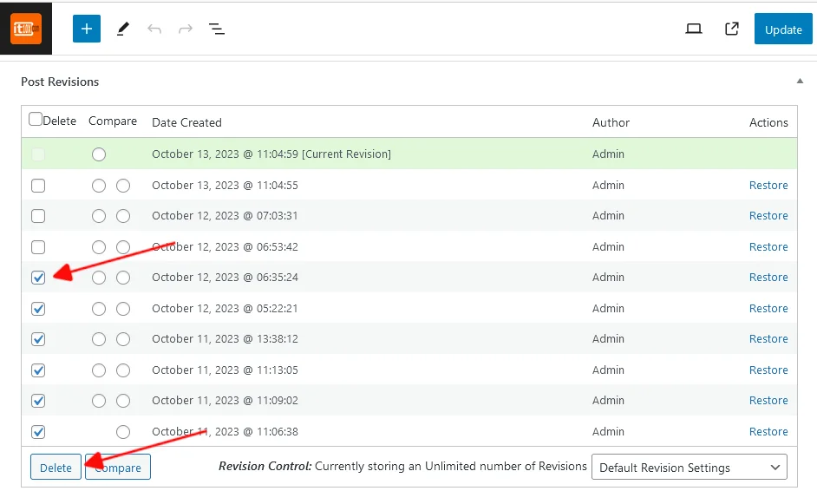Select second compare radio for 07:03:31 revision
Screen dimensions: 817x504
[123, 216]
